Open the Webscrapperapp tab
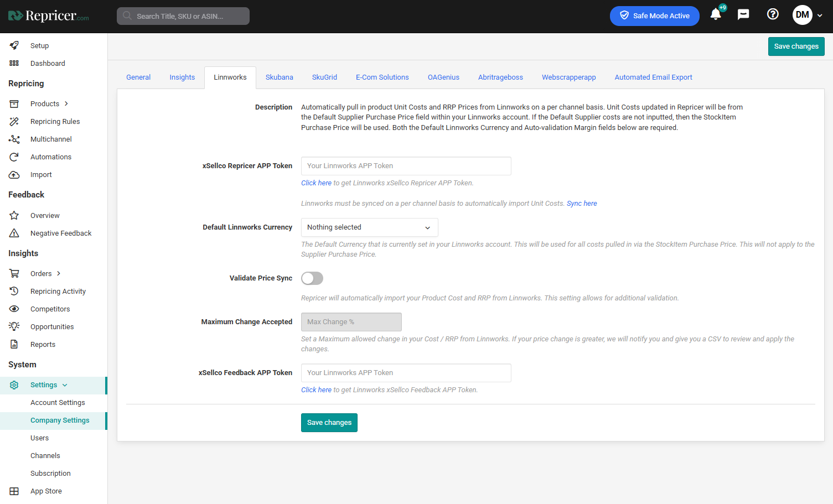The image size is (833, 504). (569, 77)
